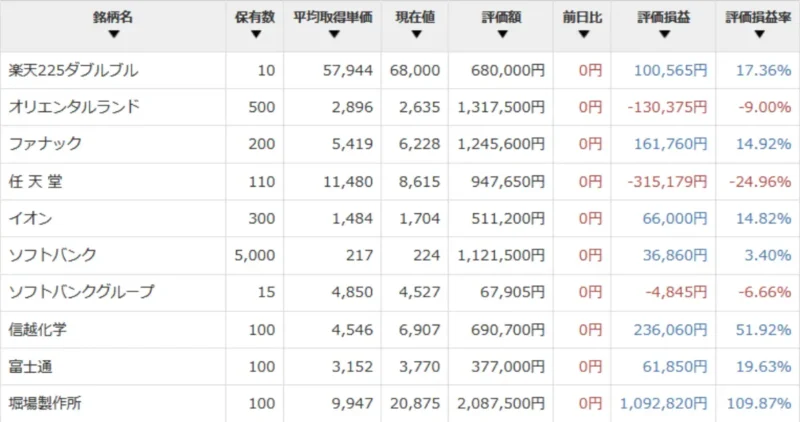Open the 信越化学 stock entry
This screenshot has width=800, height=422.
coord(38,328)
